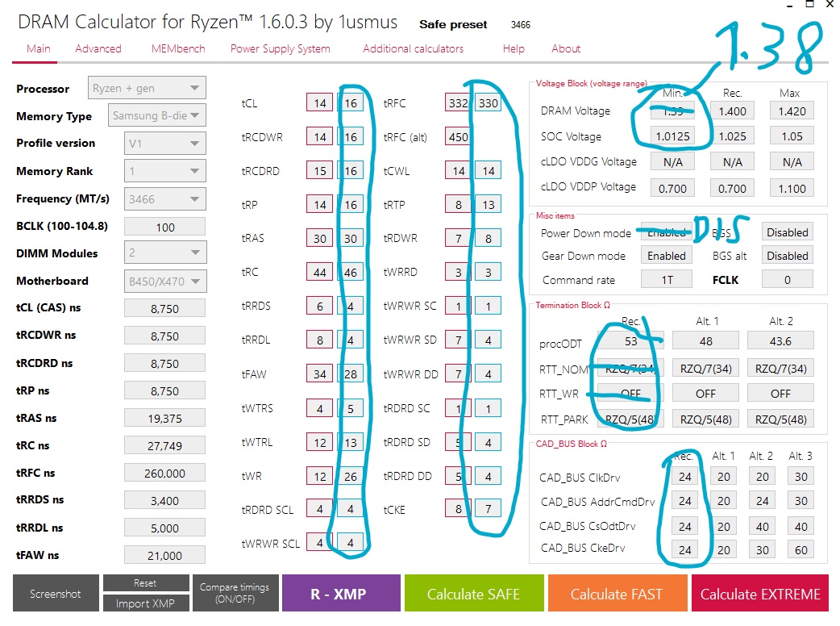Click CAD_BUS AddrCmdDrv Alt. 2 value 24
Screen dimensions: 840x626
coord(763,501)
